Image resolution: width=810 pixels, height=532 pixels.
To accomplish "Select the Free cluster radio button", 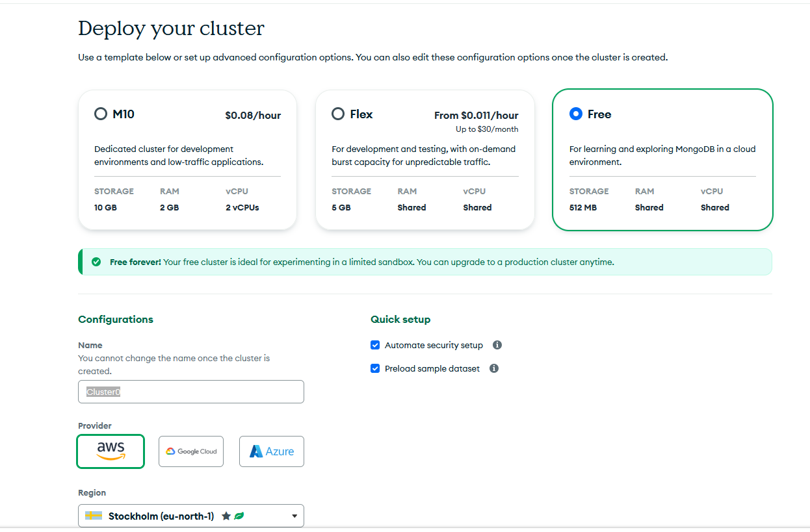I will [575, 114].
